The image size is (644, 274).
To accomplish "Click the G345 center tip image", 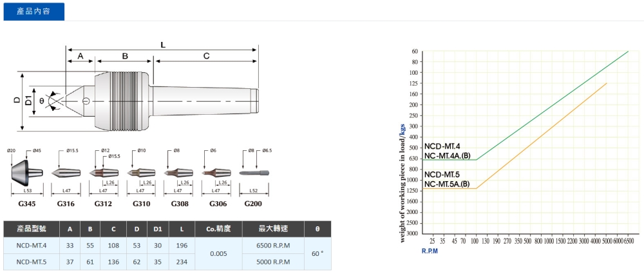I will (x=26, y=172).
